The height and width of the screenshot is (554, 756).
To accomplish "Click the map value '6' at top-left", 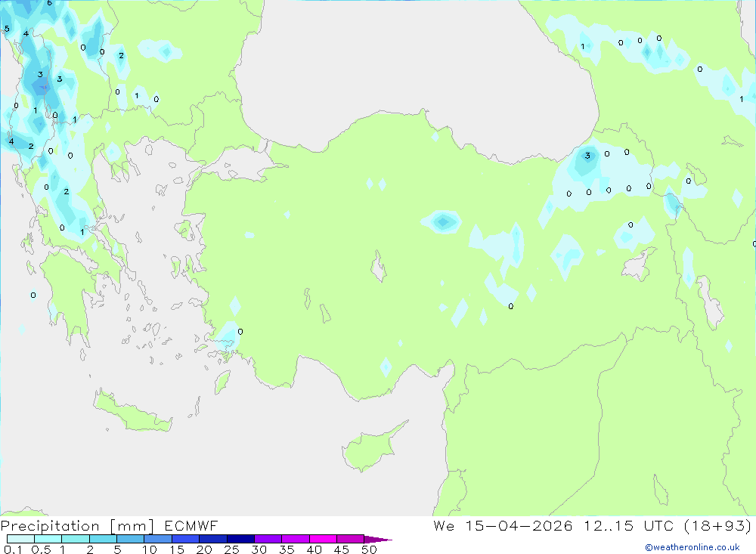I will point(50,3).
